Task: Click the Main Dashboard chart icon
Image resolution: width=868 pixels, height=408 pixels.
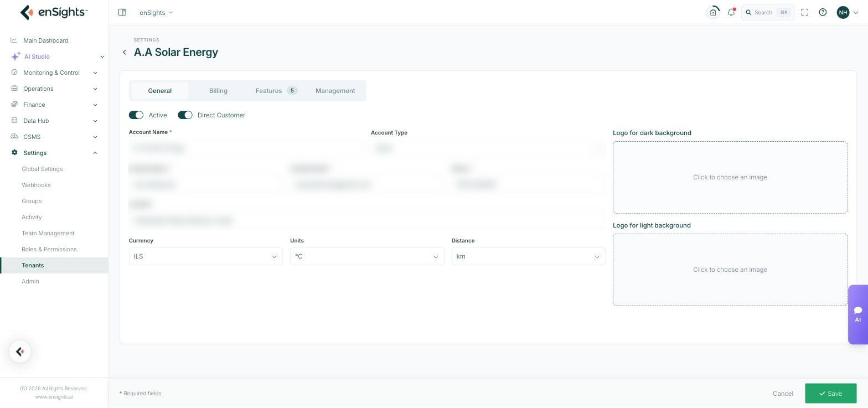Action: (14, 40)
